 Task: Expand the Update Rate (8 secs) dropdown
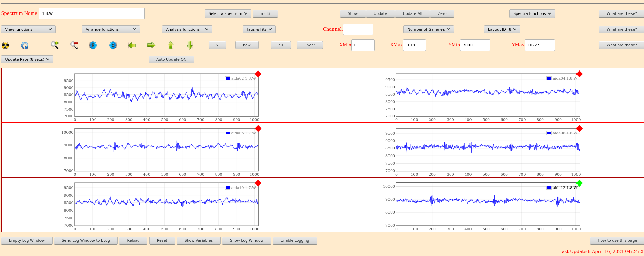(x=27, y=60)
